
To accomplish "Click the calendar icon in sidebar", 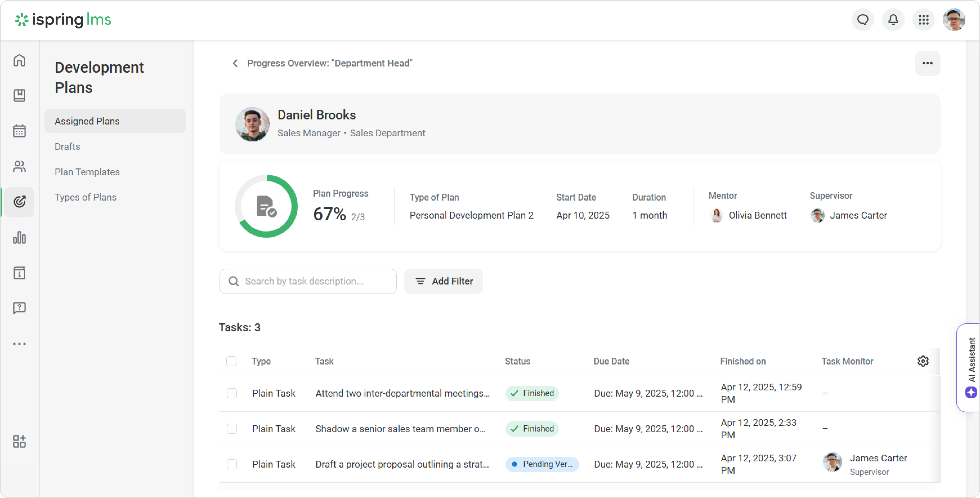I will click(x=19, y=131).
